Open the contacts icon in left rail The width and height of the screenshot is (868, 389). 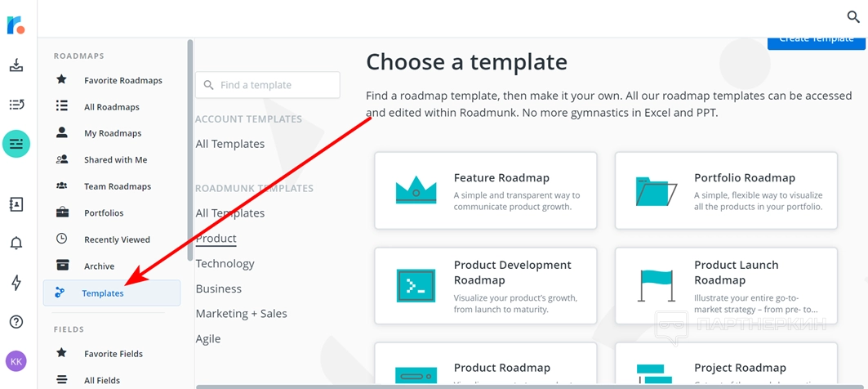16,204
